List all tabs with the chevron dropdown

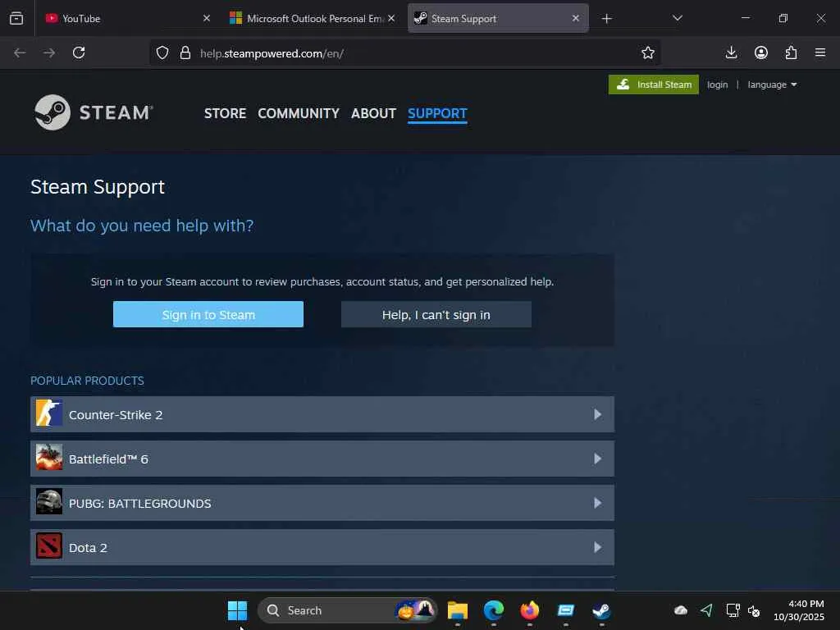pos(677,18)
